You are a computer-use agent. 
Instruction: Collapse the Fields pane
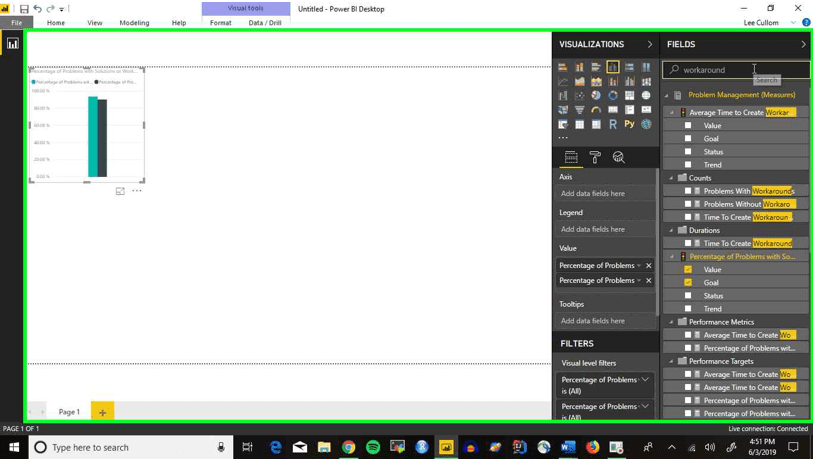803,44
